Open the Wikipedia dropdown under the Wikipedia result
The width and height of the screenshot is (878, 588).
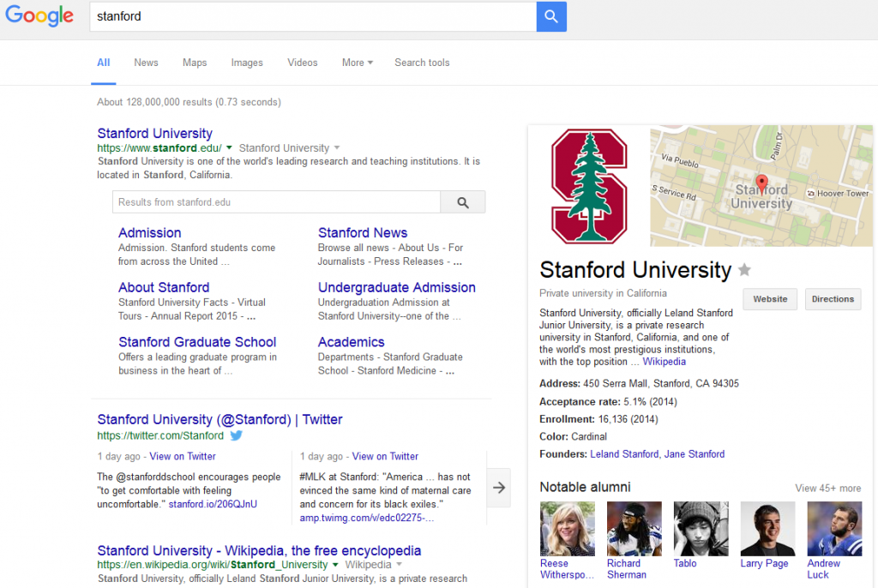(400, 564)
